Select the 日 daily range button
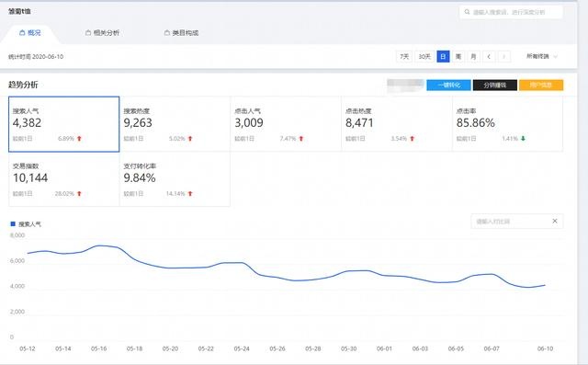588x365 pixels. point(443,57)
